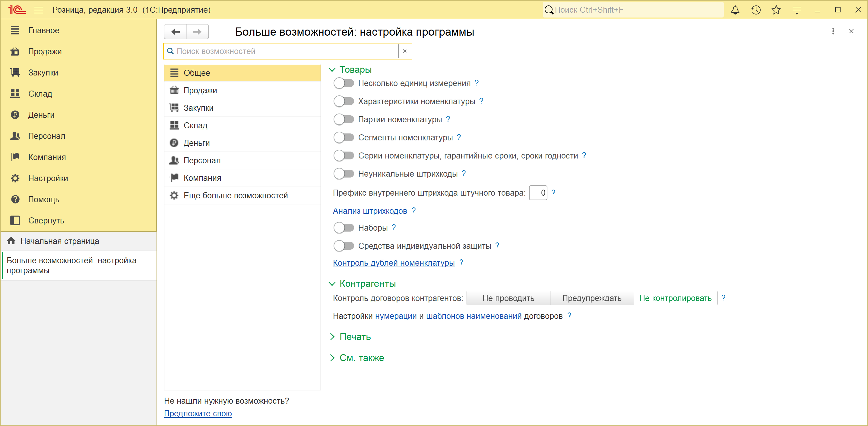Click the help icon next to Анализ штрихкодов

tap(414, 210)
